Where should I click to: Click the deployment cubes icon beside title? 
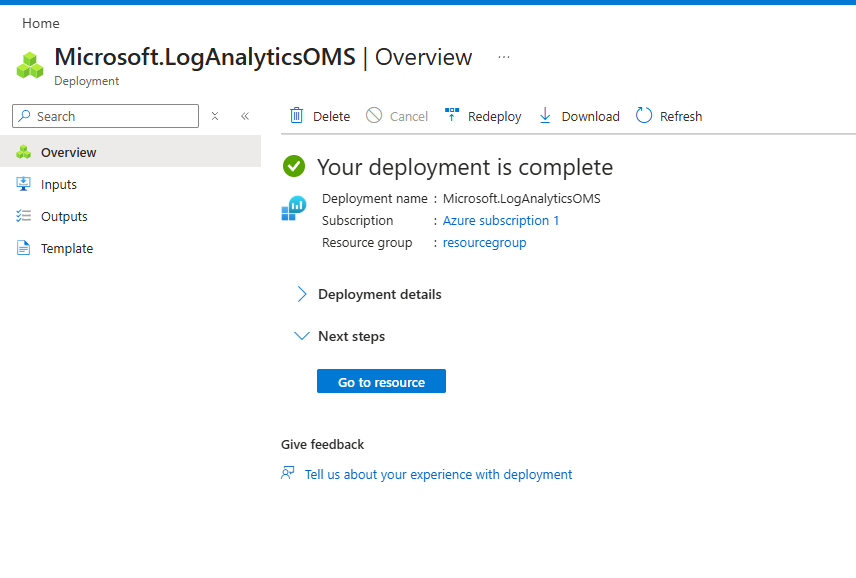click(30, 65)
